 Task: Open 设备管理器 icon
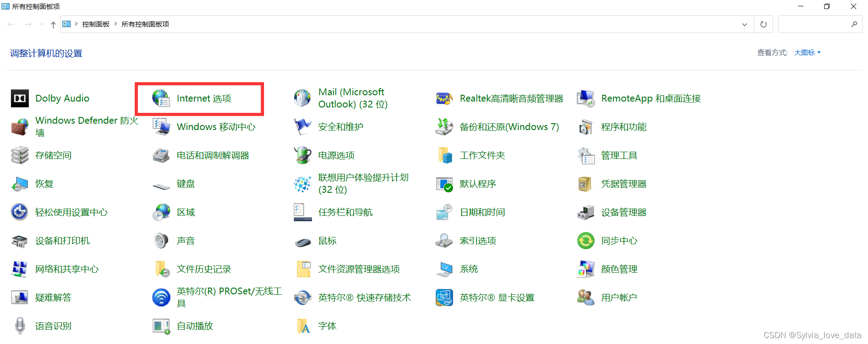[586, 212]
